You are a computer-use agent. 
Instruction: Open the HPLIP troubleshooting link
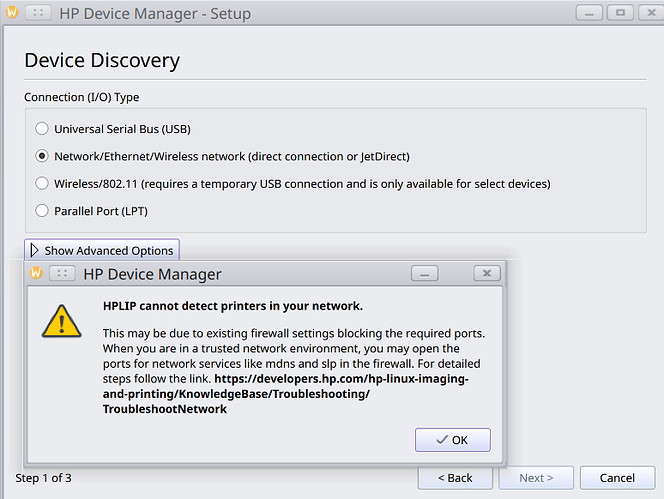point(285,394)
